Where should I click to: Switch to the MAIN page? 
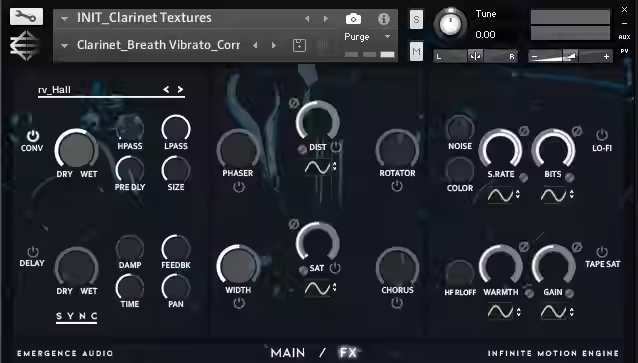click(x=288, y=352)
